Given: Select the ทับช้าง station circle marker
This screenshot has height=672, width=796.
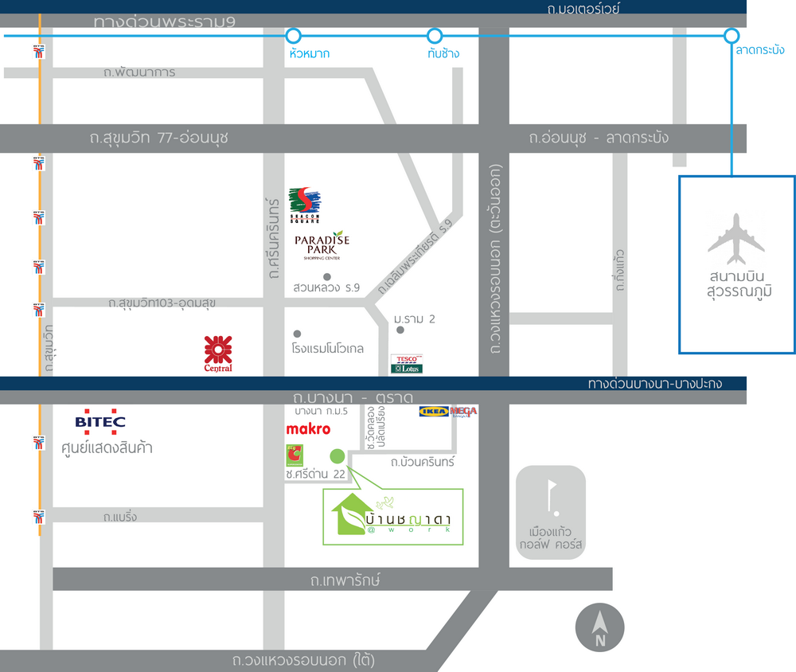Looking at the screenshot, I should (x=435, y=36).
